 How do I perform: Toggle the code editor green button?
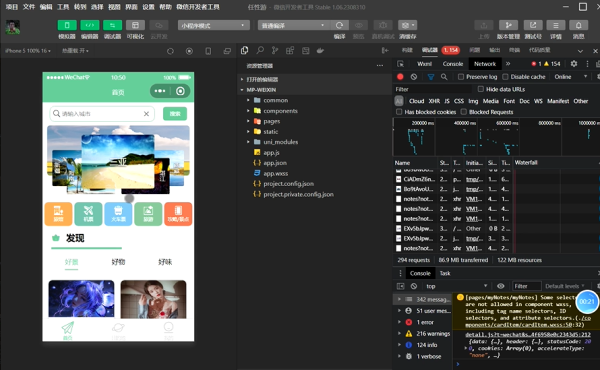click(x=90, y=25)
